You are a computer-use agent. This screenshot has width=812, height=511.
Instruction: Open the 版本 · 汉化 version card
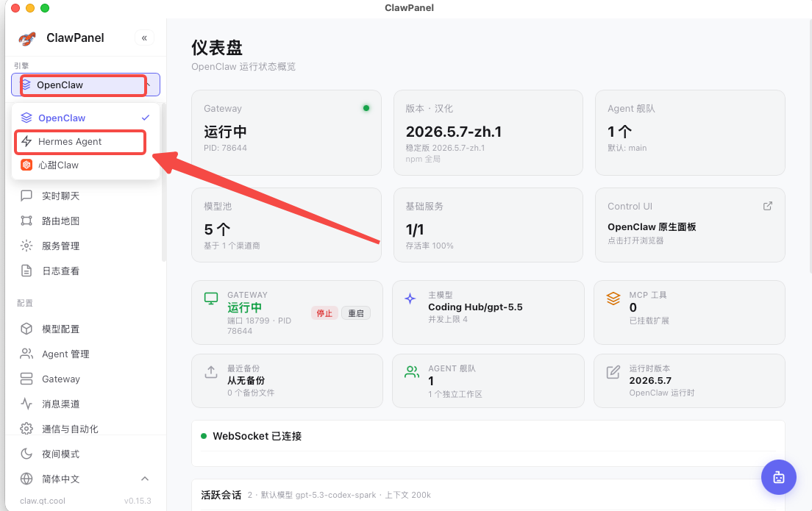(x=488, y=133)
